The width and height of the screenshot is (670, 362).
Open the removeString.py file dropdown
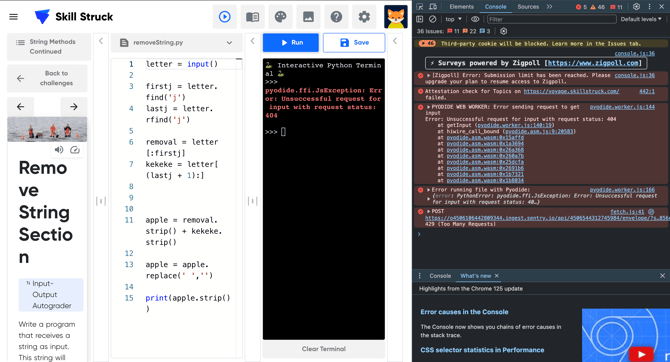[176, 42]
